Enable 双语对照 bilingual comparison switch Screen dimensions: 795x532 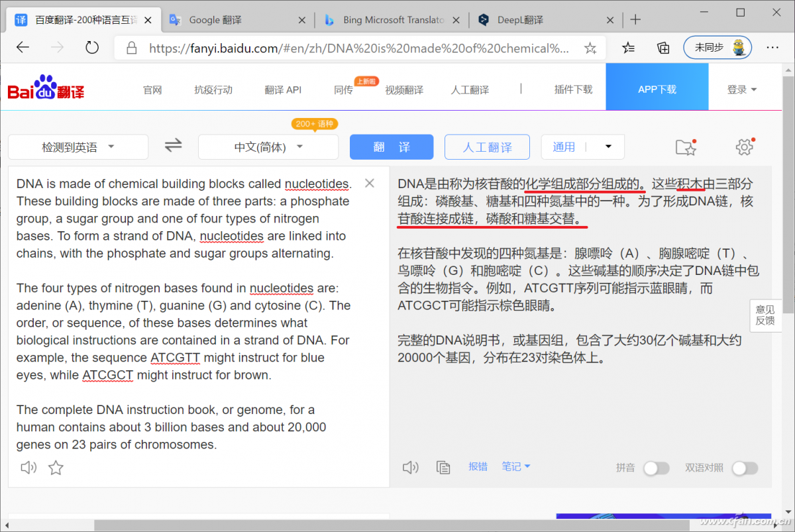tap(744, 468)
